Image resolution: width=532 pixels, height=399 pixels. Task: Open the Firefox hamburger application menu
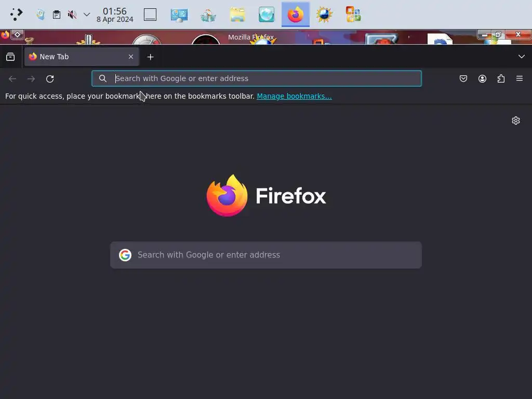click(520, 78)
